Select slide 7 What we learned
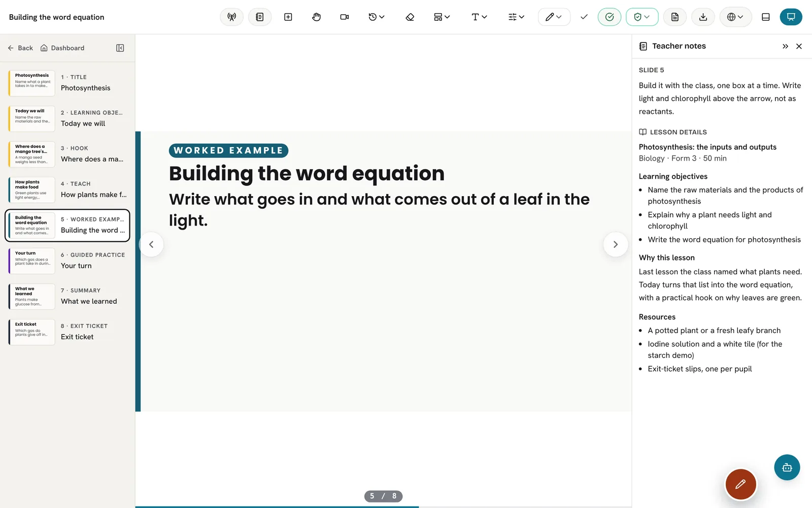 67,296
